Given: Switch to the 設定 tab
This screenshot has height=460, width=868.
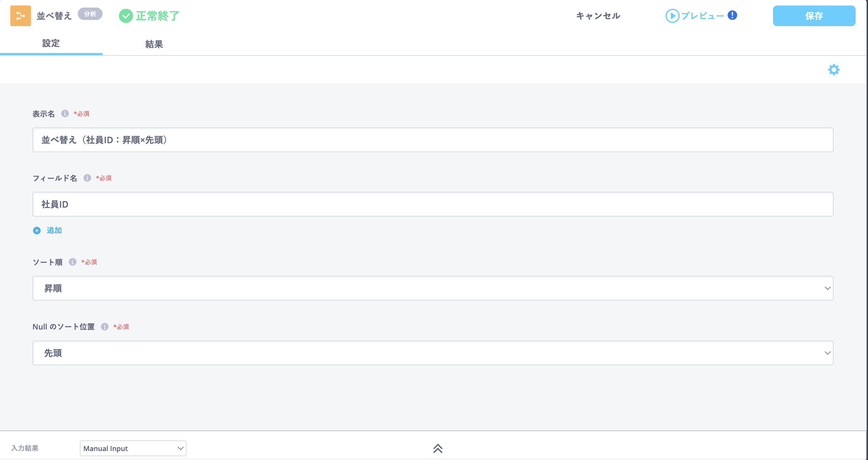Looking at the screenshot, I should click(51, 44).
